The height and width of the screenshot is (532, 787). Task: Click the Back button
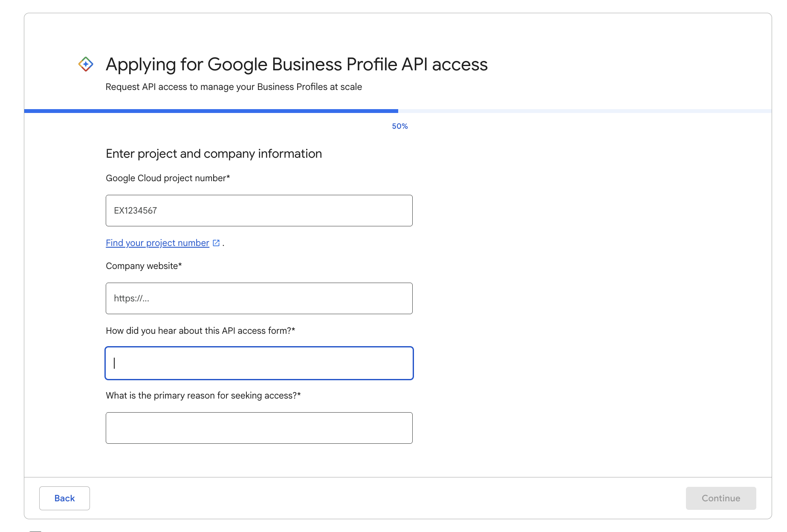point(64,498)
